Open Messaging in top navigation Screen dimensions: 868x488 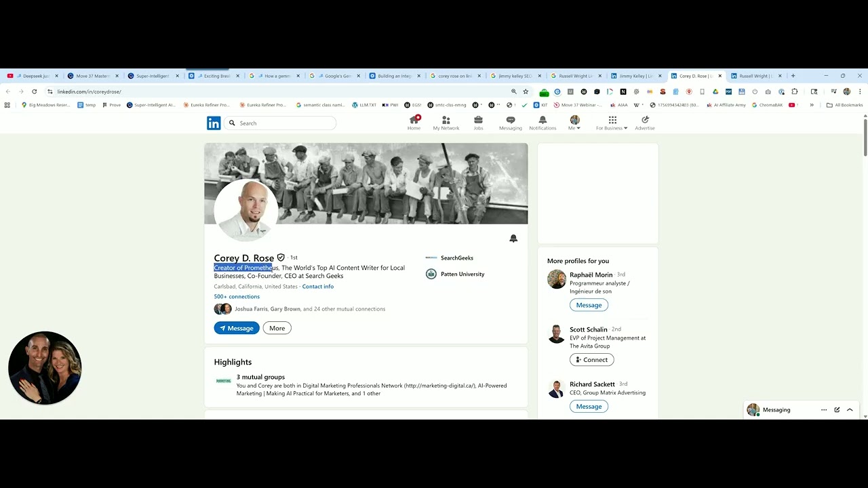pos(511,123)
